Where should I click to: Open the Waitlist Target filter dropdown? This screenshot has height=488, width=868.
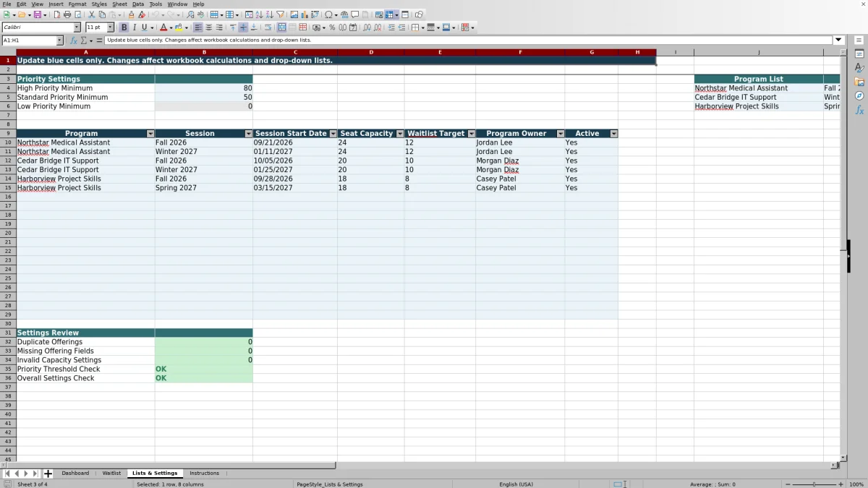[471, 134]
